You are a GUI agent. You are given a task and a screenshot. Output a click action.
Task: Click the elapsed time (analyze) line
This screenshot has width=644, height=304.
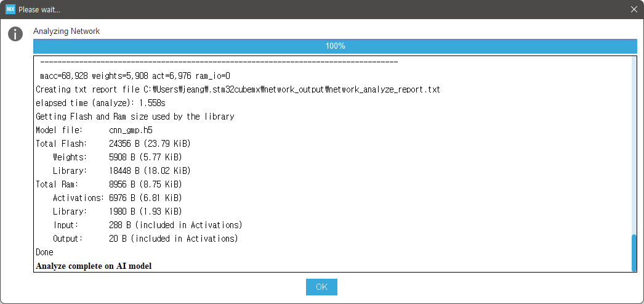tap(100, 103)
